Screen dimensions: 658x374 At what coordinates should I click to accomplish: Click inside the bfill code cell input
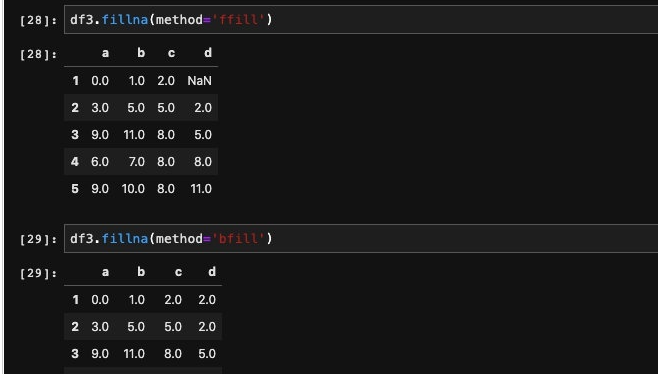361,238
